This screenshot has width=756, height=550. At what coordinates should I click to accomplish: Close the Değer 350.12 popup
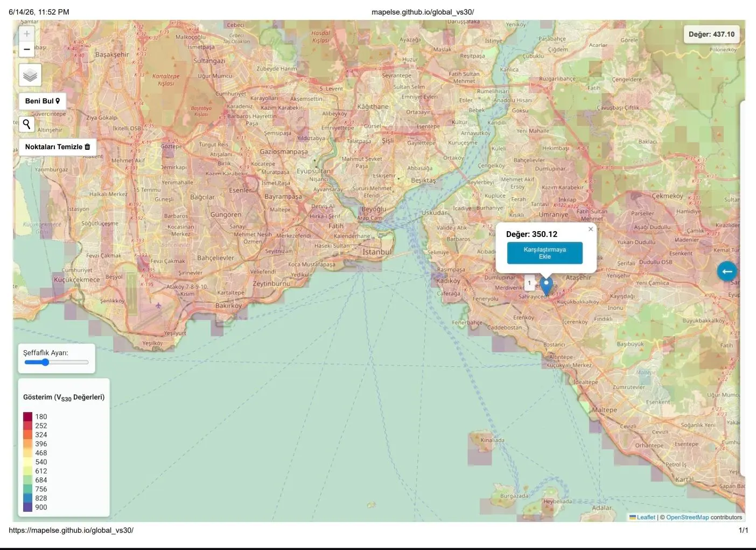click(591, 229)
